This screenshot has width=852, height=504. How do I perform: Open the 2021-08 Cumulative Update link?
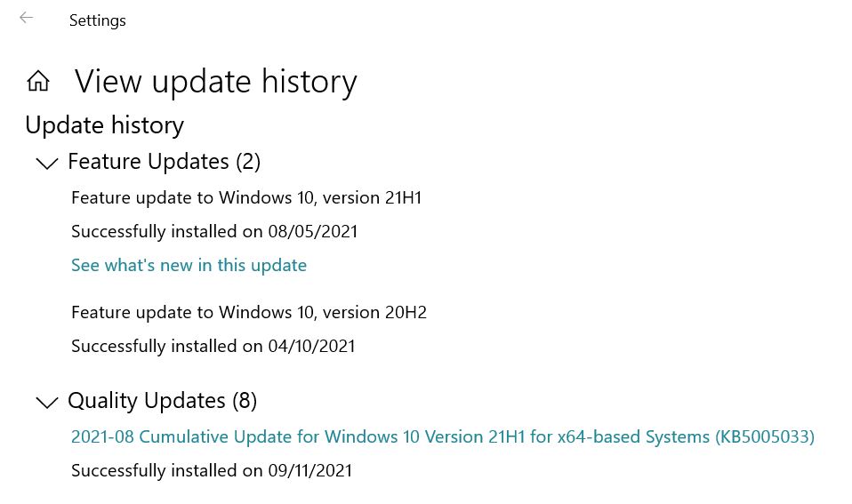pos(442,436)
